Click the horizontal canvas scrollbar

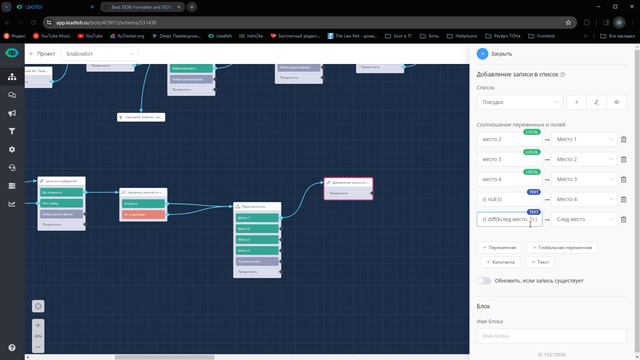[x=164, y=358]
